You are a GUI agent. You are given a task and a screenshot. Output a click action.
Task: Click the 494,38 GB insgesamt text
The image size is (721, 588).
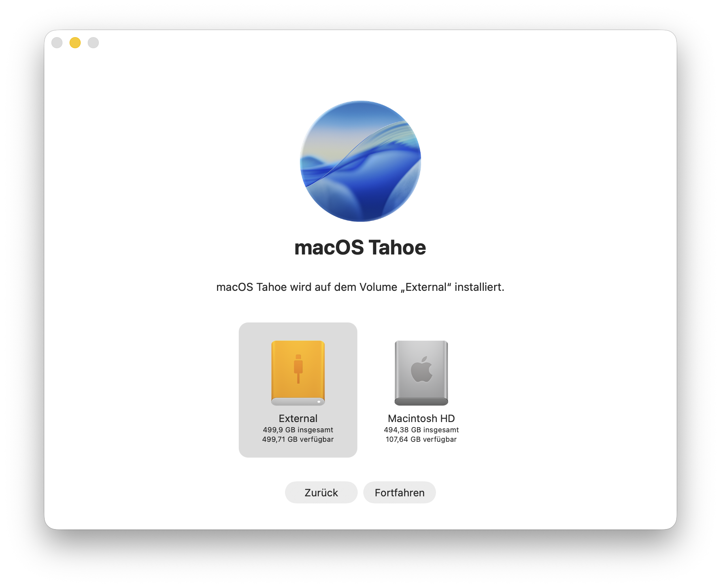(421, 430)
